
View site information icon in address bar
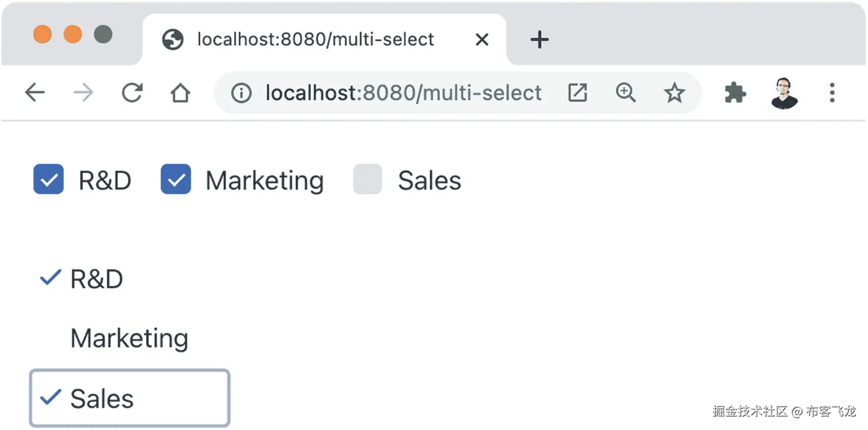click(x=242, y=93)
